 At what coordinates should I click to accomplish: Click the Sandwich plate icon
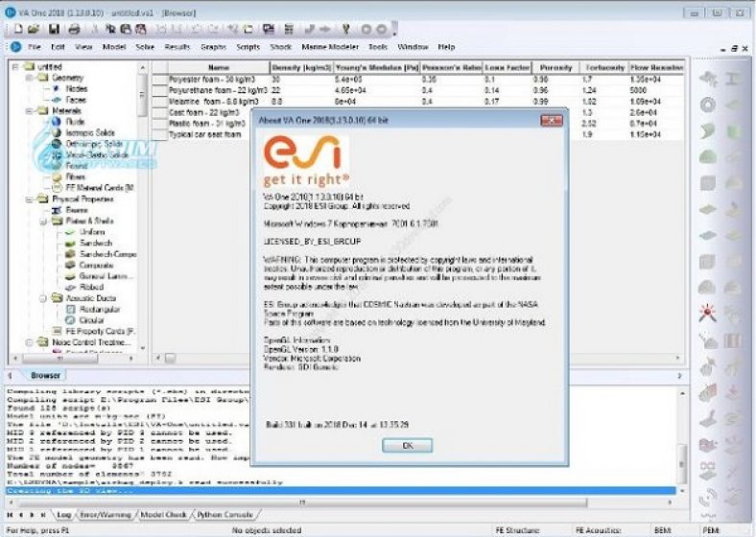[70, 243]
